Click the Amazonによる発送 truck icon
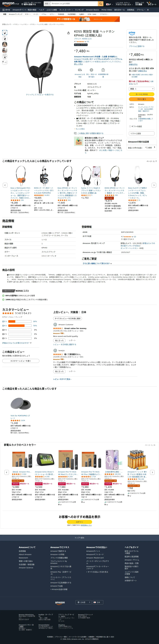The width and height of the screenshot is (159, 644). (x=80, y=70)
